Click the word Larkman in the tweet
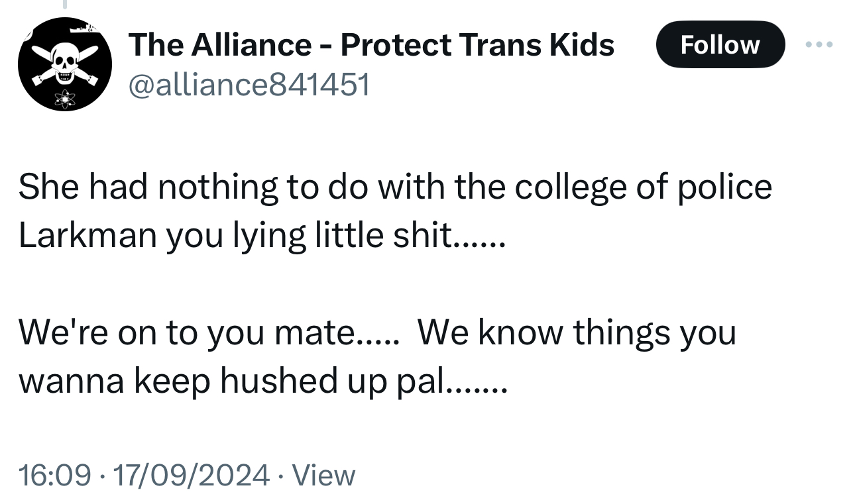Image resolution: width=855 pixels, height=504 pixels. coord(86,235)
